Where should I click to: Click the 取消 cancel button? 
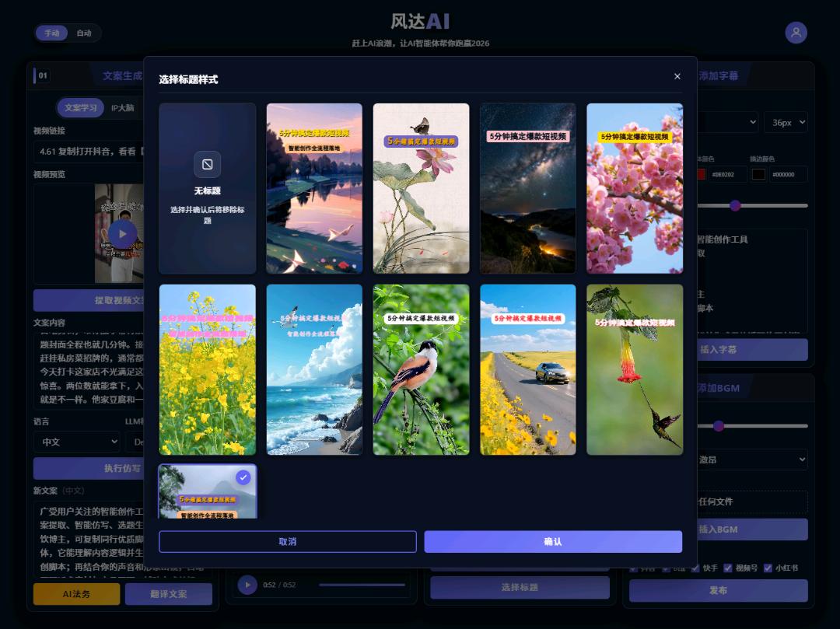point(287,542)
